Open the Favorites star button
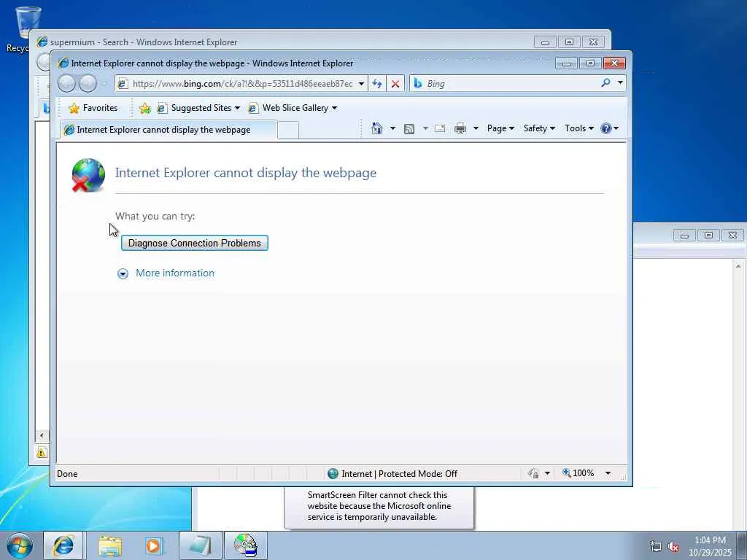747x560 pixels. pos(93,108)
